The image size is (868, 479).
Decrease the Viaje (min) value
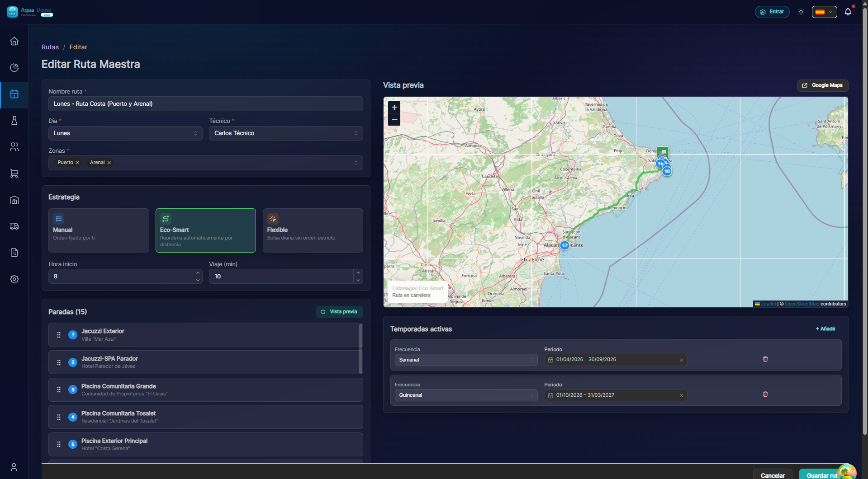pos(358,280)
